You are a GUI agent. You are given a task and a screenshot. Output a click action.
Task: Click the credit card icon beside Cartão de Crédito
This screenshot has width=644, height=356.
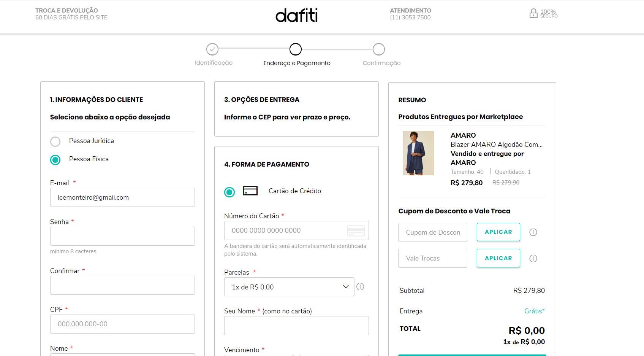pos(250,191)
